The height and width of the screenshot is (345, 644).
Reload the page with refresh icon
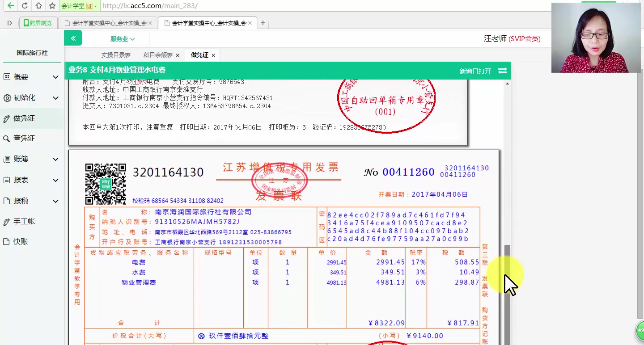pos(25,6)
